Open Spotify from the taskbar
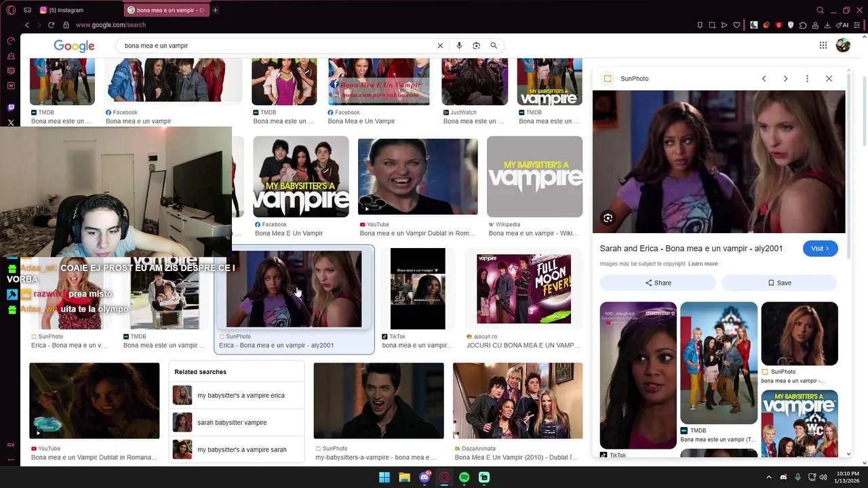This screenshot has width=868, height=488. pos(465,477)
